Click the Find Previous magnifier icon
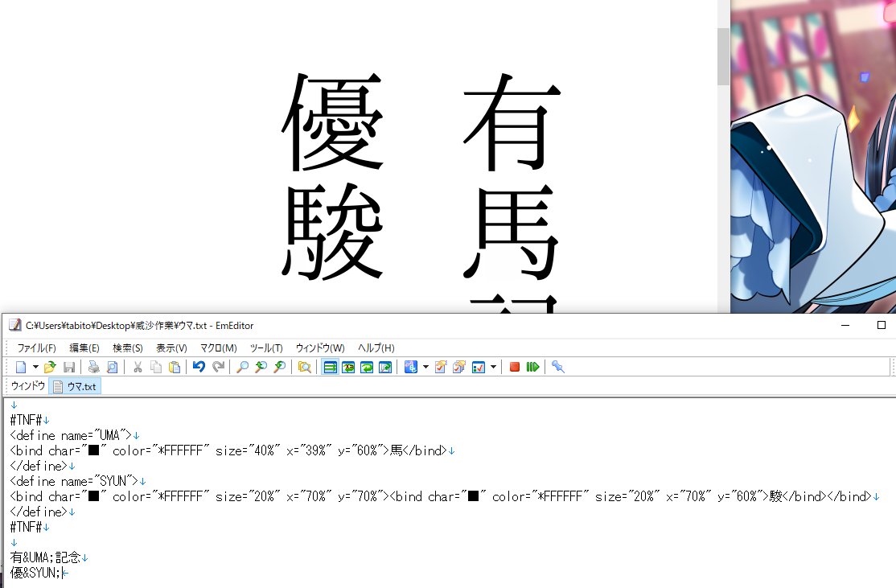 point(261,367)
